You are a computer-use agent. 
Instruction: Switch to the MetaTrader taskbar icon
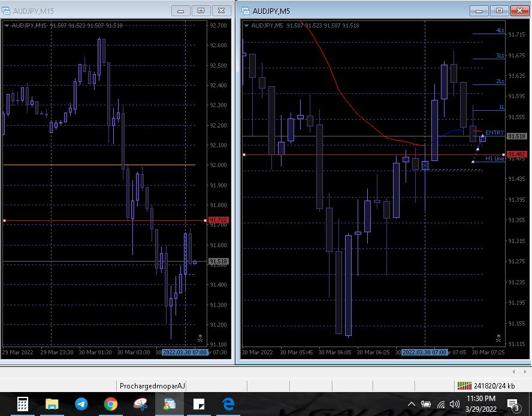[x=170, y=404]
